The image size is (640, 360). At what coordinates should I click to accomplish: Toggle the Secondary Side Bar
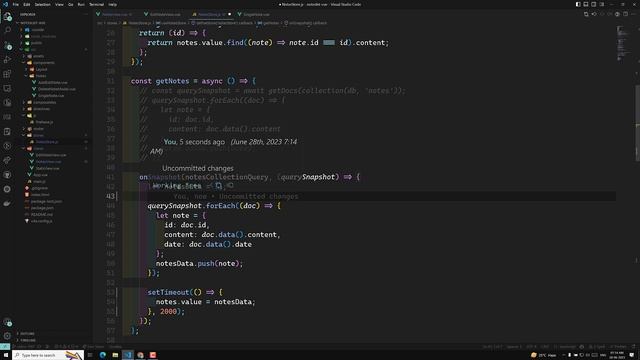point(593,4)
